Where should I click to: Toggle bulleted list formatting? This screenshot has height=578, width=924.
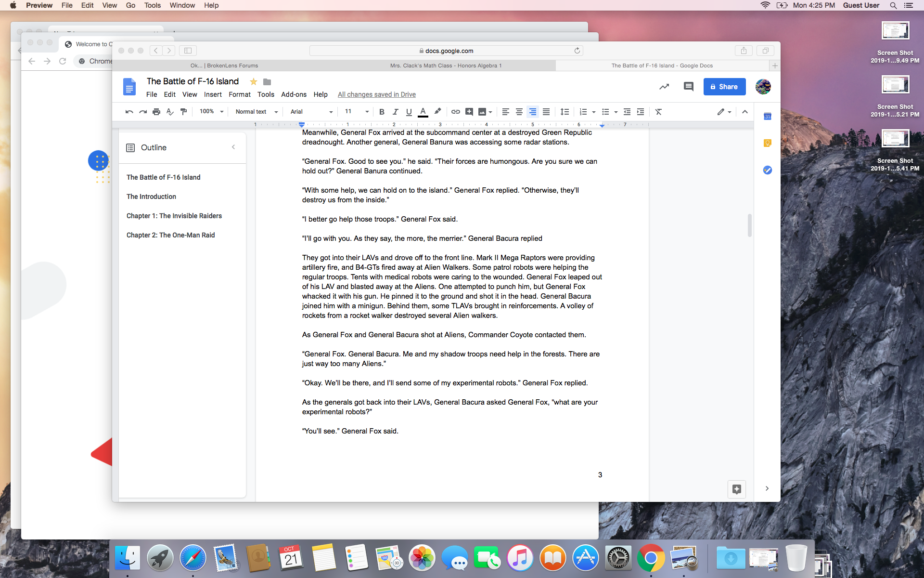click(605, 112)
